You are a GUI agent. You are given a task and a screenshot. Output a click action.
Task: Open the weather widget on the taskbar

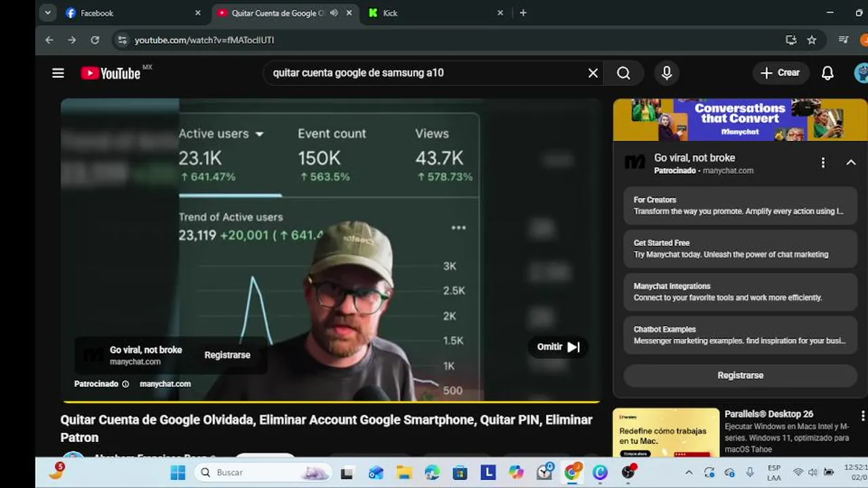click(57, 471)
